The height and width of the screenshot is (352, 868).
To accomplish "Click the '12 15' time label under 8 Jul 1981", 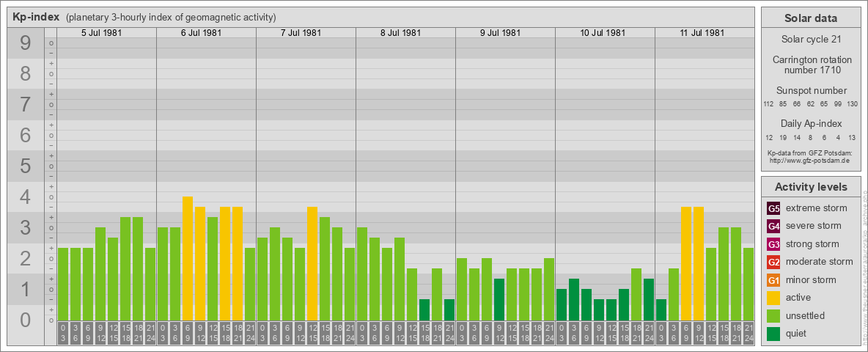I will click(412, 334).
